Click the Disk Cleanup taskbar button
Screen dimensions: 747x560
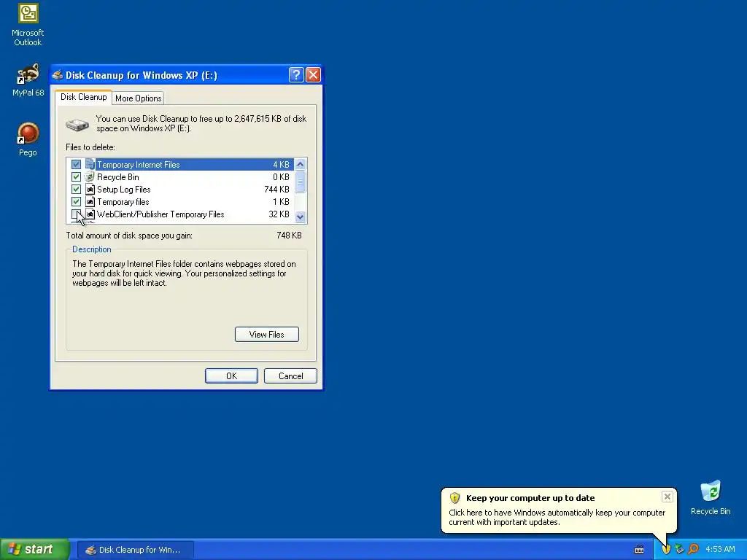135,550
